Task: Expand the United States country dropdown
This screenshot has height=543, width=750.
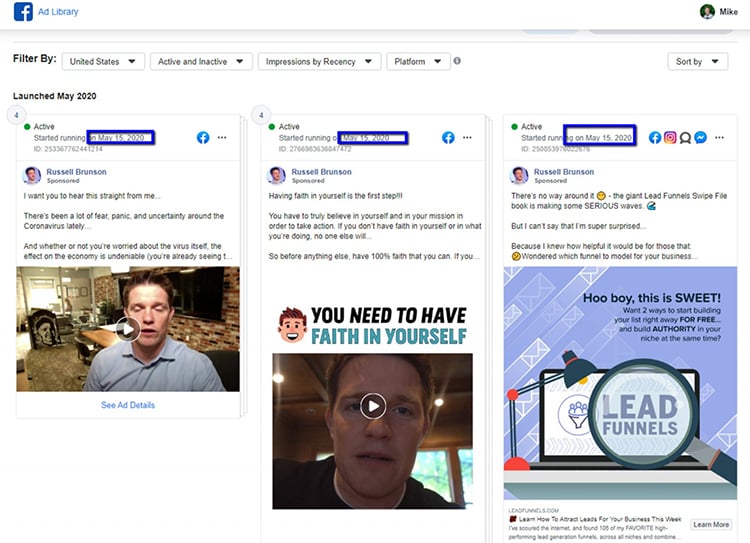Action: tap(103, 61)
